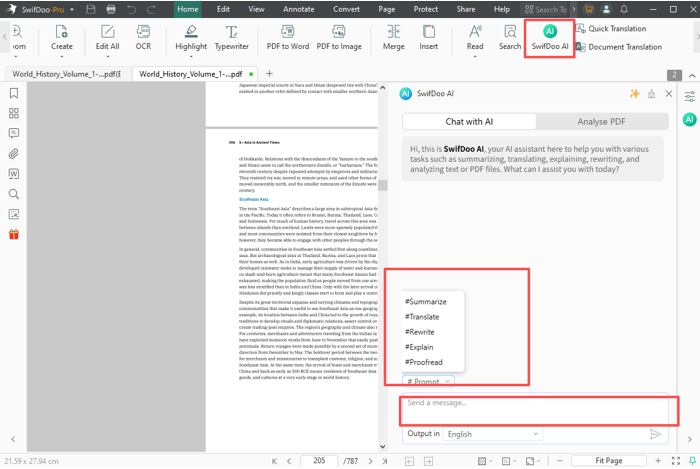Click the red gift box icon
This screenshot has height=469, width=700.
coord(14,234)
